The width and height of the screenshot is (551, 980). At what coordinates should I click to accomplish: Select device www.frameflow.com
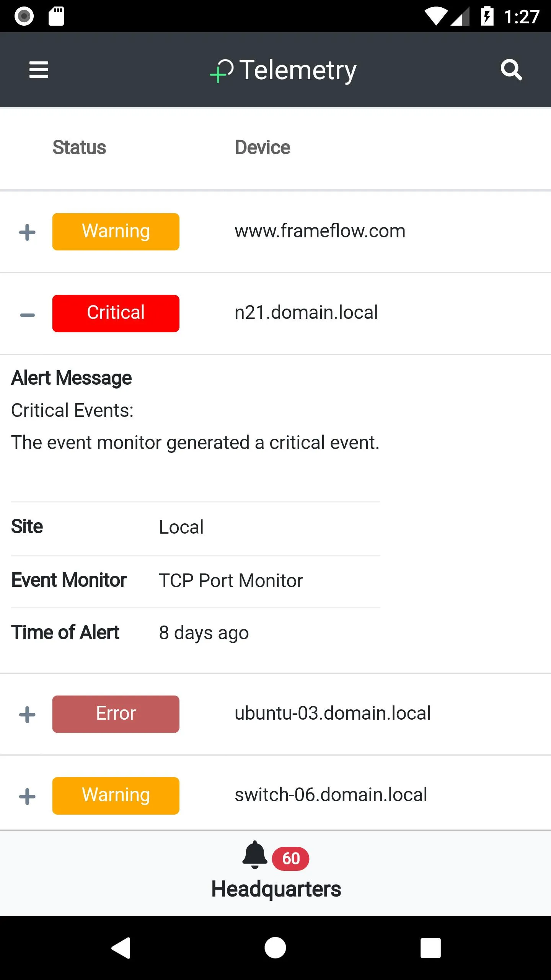click(320, 231)
